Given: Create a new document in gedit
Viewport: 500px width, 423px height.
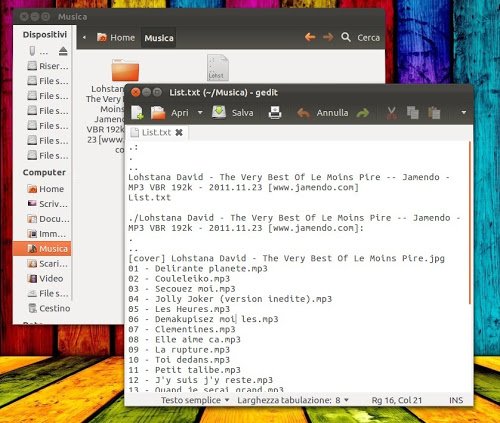Looking at the screenshot, I should point(137,113).
